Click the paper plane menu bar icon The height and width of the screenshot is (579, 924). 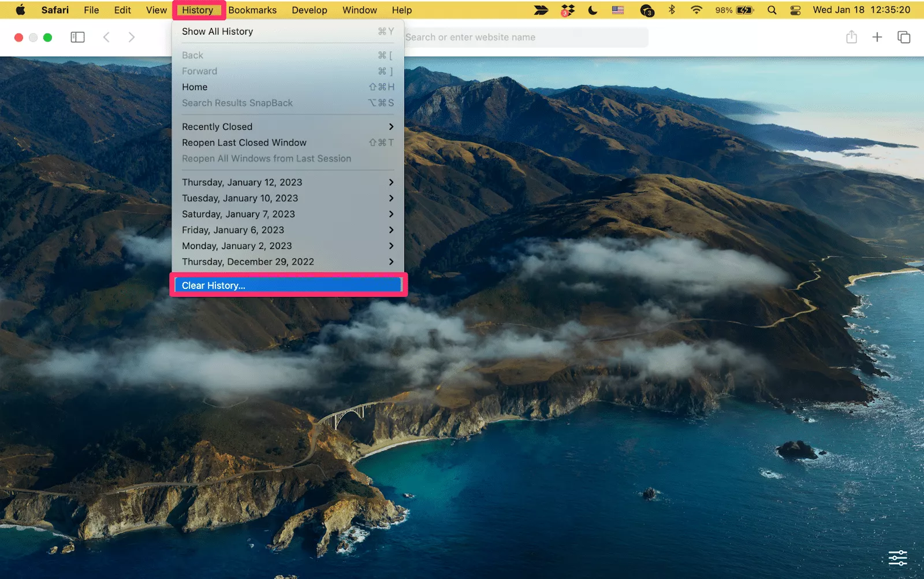tap(541, 10)
